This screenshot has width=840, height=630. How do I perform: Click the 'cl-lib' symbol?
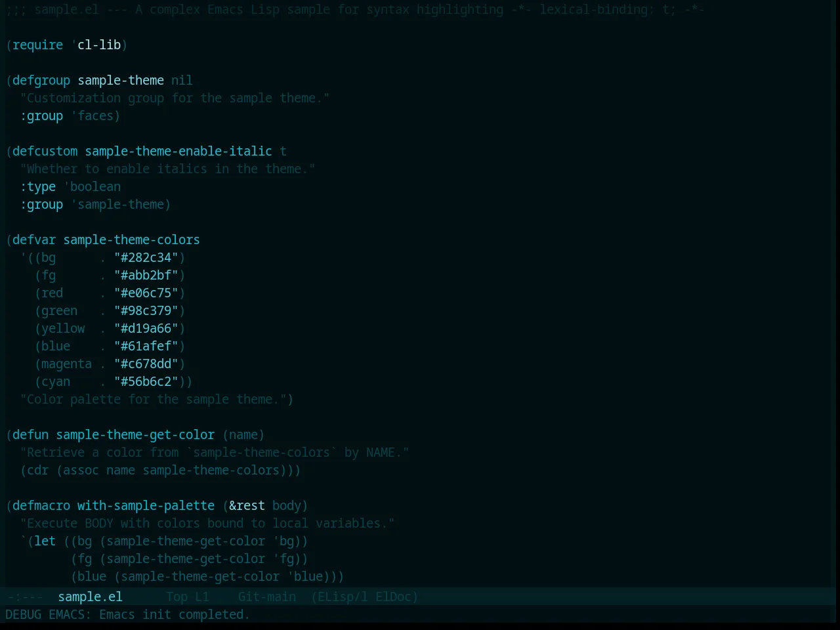point(99,45)
